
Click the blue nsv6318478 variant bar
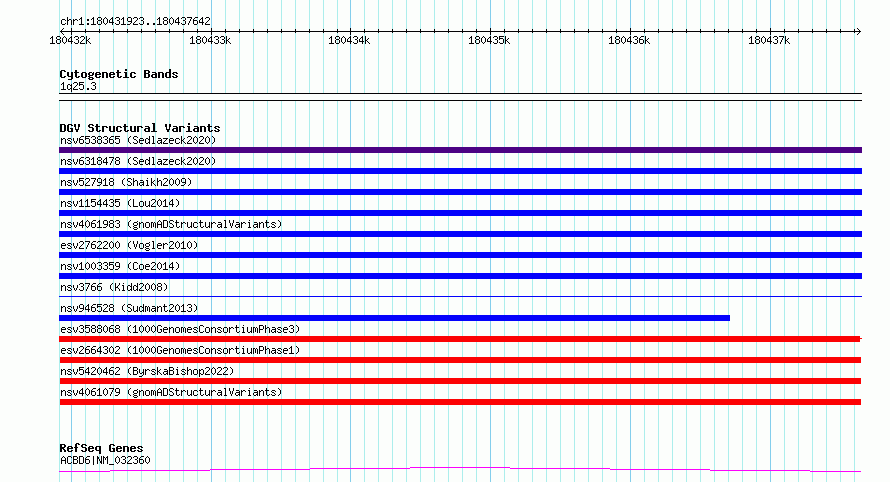[x=460, y=171]
